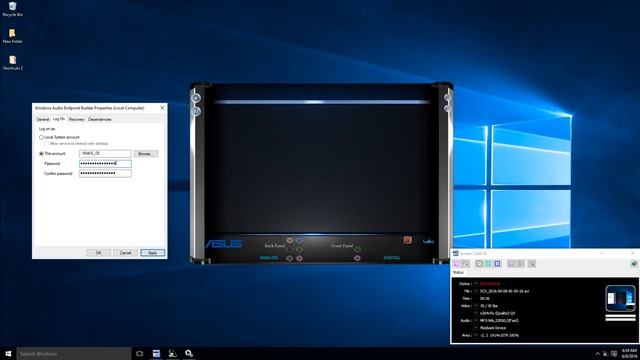Expand the File dropdown in recorder panel
The width and height of the screenshot is (640, 360).
(476, 291)
